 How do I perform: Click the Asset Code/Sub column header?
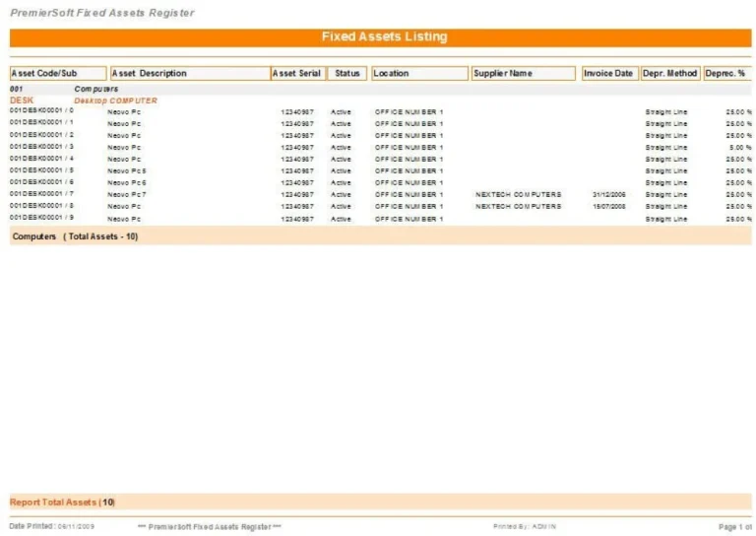pyautogui.click(x=58, y=73)
